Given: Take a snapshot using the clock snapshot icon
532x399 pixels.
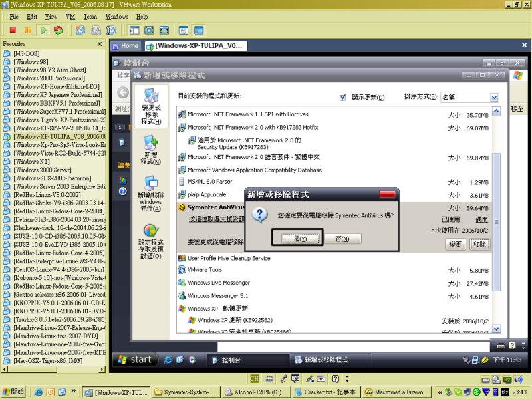Looking at the screenshot, I should [80, 30].
